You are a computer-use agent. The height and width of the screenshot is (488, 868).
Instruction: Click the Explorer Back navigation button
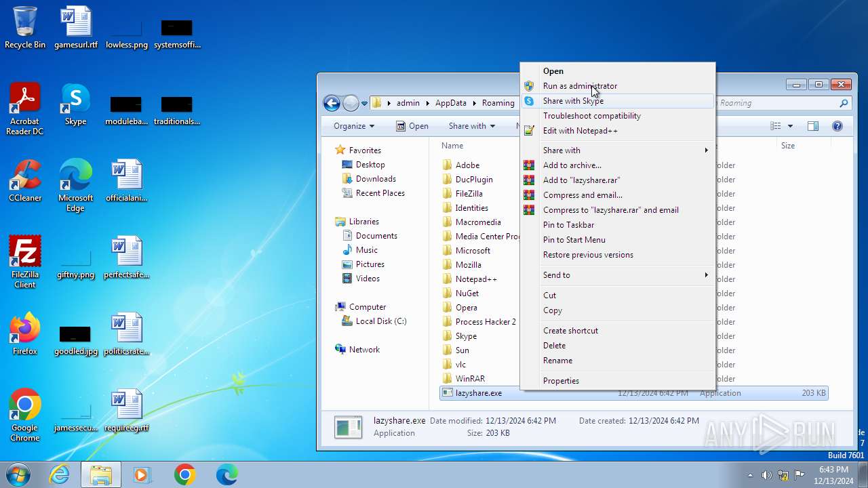332,103
